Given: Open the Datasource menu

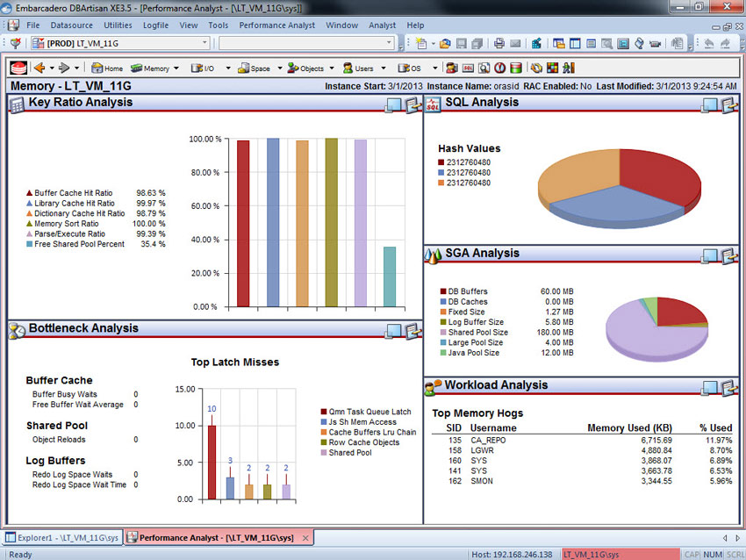Looking at the screenshot, I should pyautogui.click(x=72, y=25).
